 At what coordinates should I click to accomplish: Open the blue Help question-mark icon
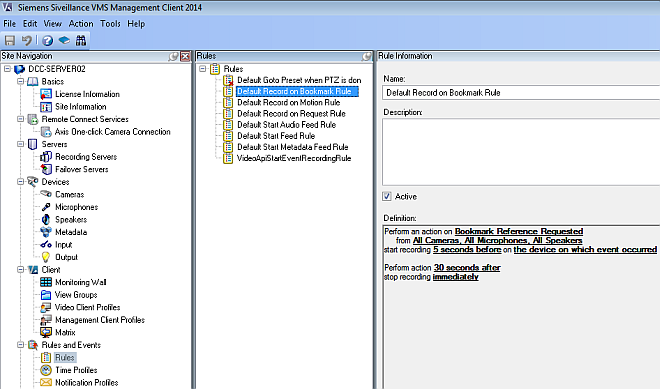pos(48,40)
